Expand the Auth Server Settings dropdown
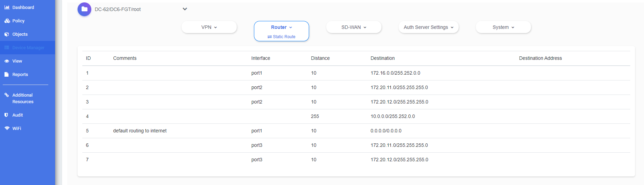This screenshot has height=185, width=644. pyautogui.click(x=429, y=27)
